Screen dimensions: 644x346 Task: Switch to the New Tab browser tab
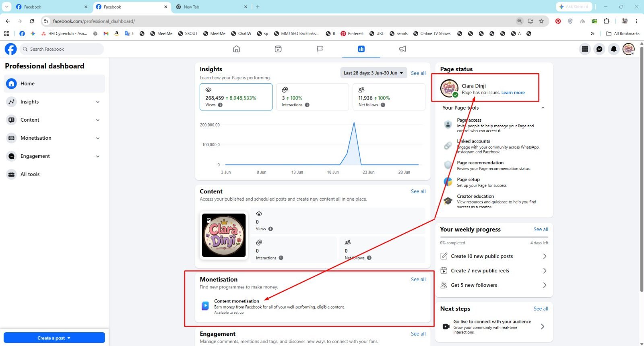(x=211, y=7)
